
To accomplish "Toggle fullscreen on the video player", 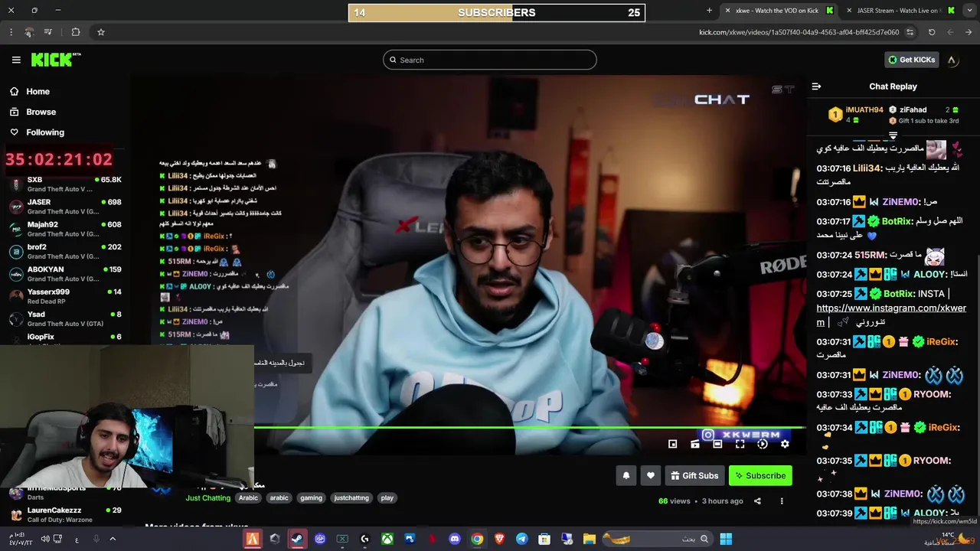I will point(740,444).
